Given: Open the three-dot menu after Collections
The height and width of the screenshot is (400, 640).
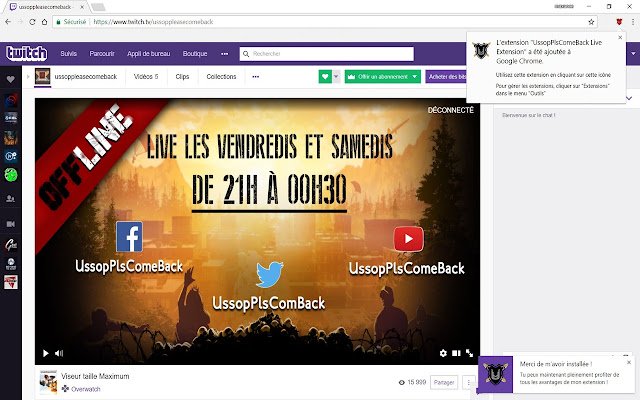Looking at the screenshot, I should tap(256, 77).
